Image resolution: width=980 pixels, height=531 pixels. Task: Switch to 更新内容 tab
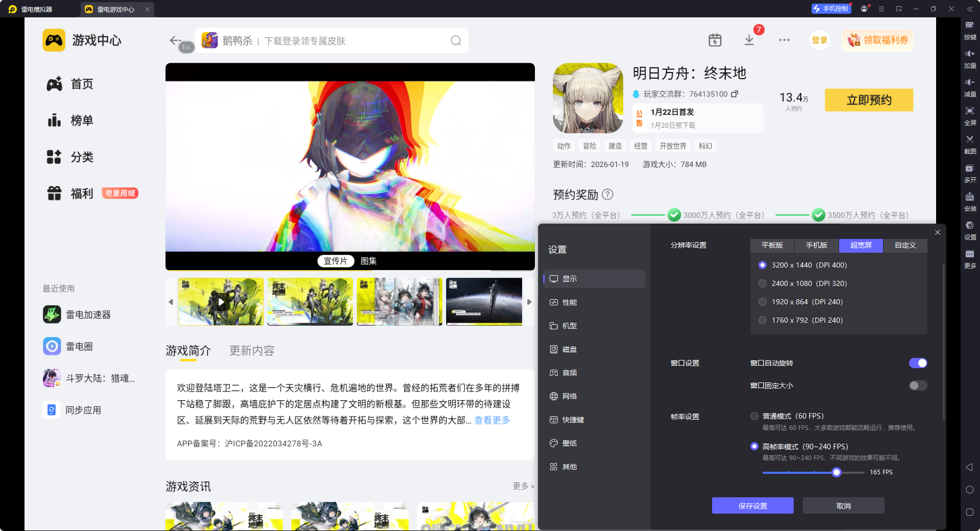tap(252, 351)
